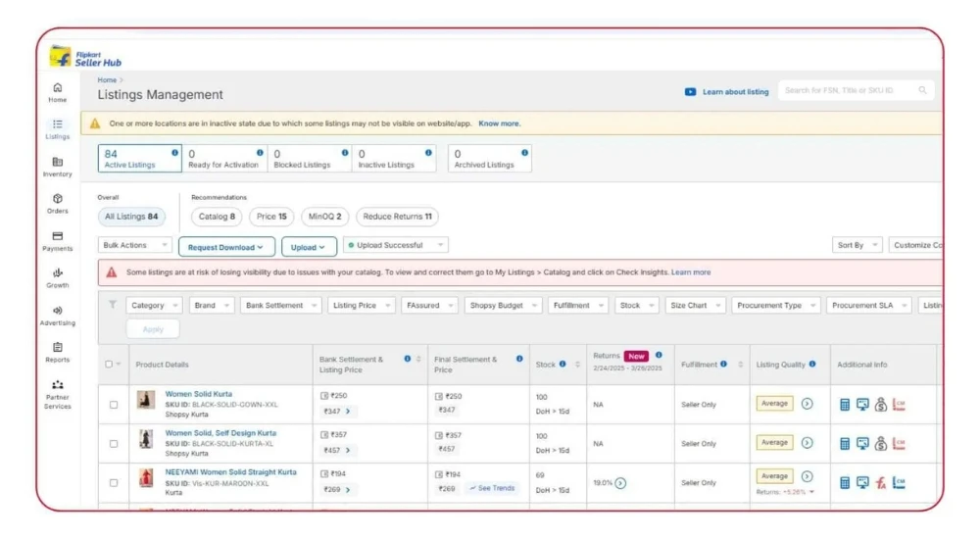The image size is (980, 539).
Task: Open Home in the sidebar
Action: click(x=58, y=92)
